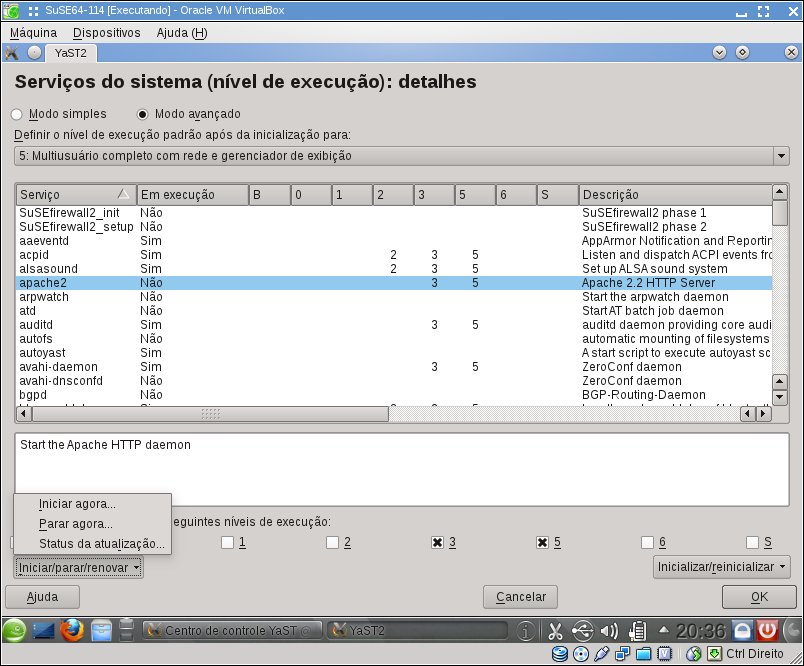Viewport: 804px width, 666px height.
Task: Open the Inicializar/reinicializar dropdown button
Action: 721,567
